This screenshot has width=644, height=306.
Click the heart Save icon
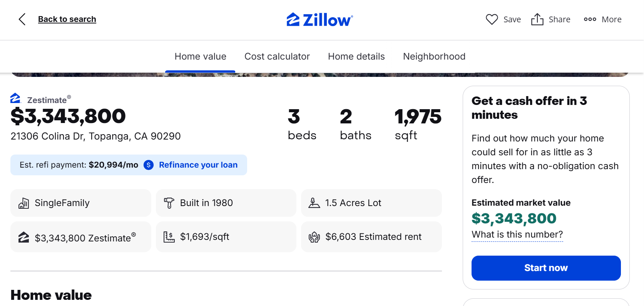(x=492, y=19)
